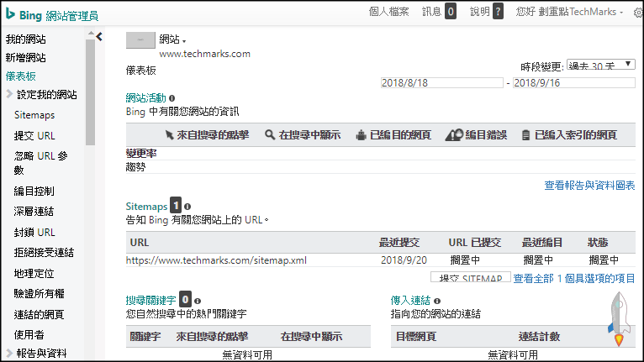This screenshot has height=362, width=644.
Task: Open the 說明 question mark badge
Action: click(498, 12)
